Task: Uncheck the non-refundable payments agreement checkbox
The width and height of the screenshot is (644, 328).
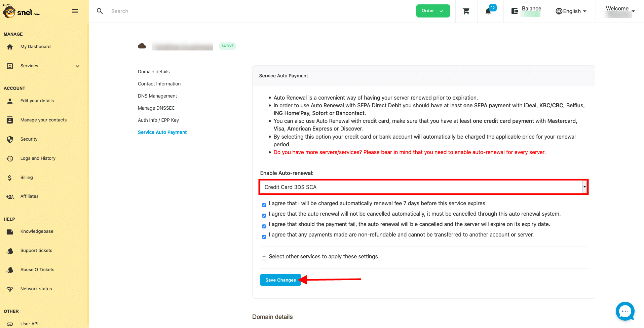Action: [264, 236]
